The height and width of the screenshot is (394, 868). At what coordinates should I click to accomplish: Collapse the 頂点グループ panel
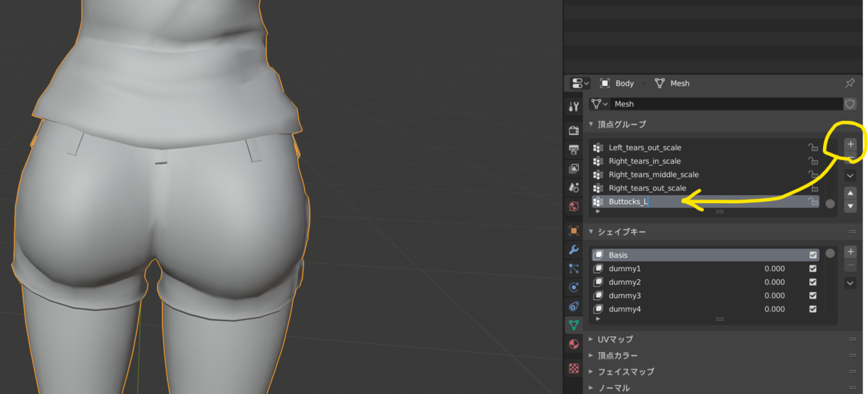coord(591,124)
